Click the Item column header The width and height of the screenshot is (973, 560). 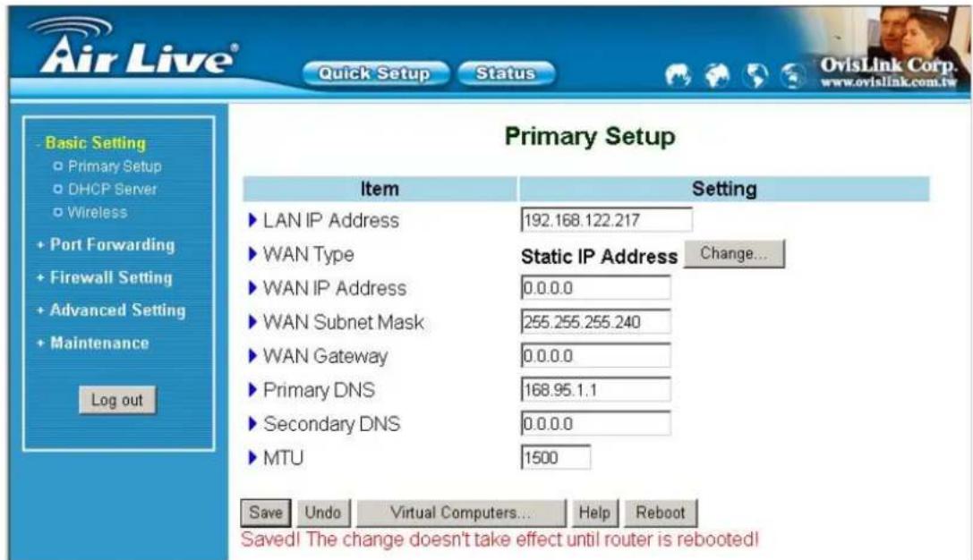coord(380,189)
